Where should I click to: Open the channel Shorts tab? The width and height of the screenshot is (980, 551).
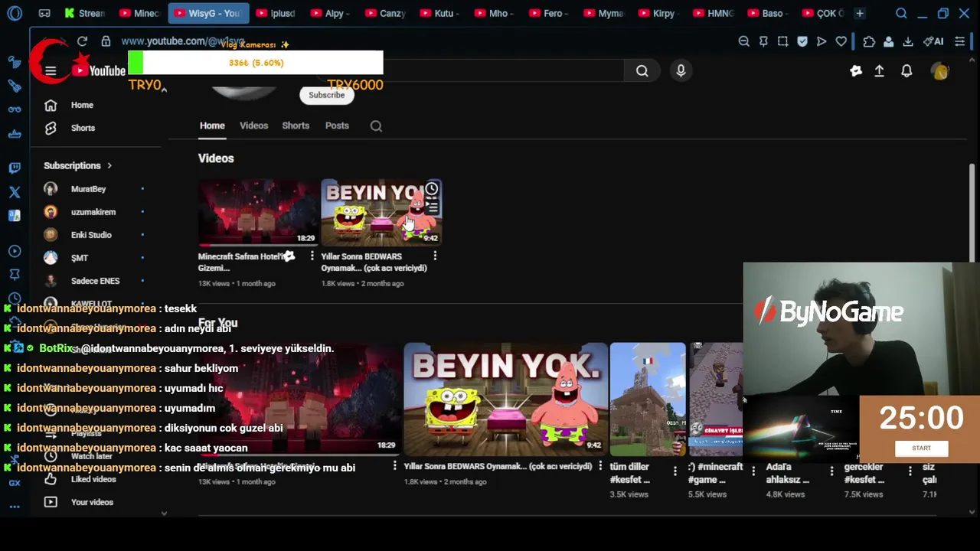point(296,126)
